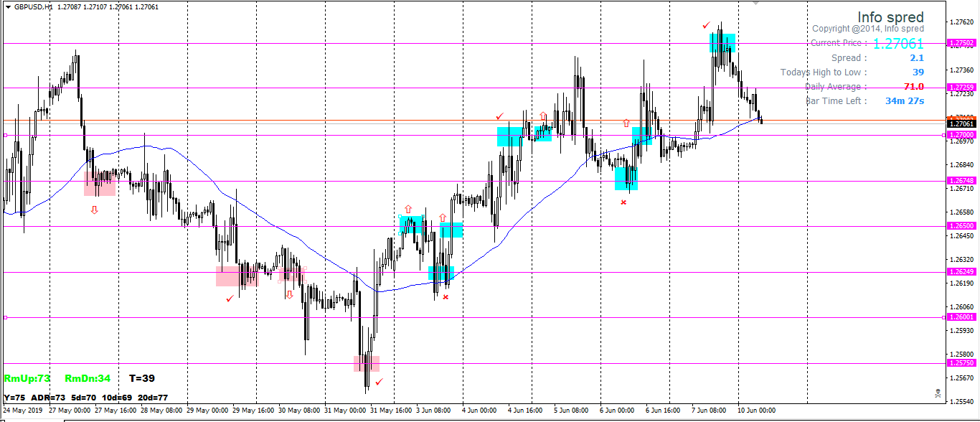Select the red up arrow near 4 Jun 16:00

[x=543, y=116]
